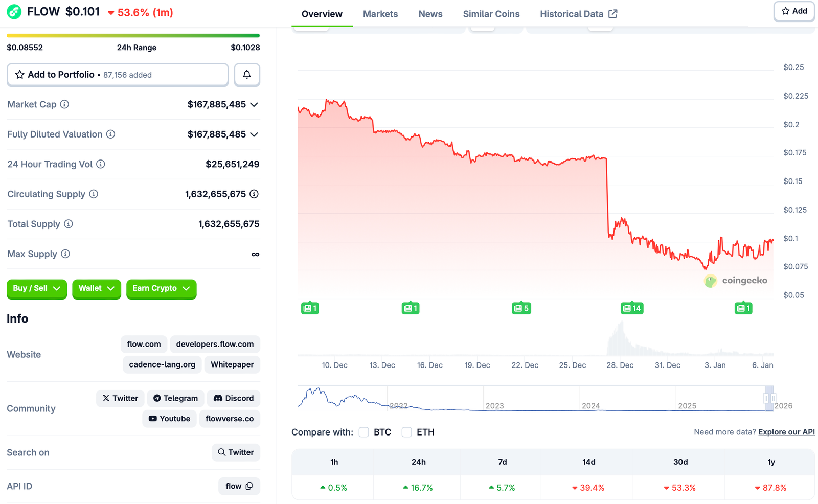
Task: Click the Circulating Supply info icon
Action: [x=94, y=194]
